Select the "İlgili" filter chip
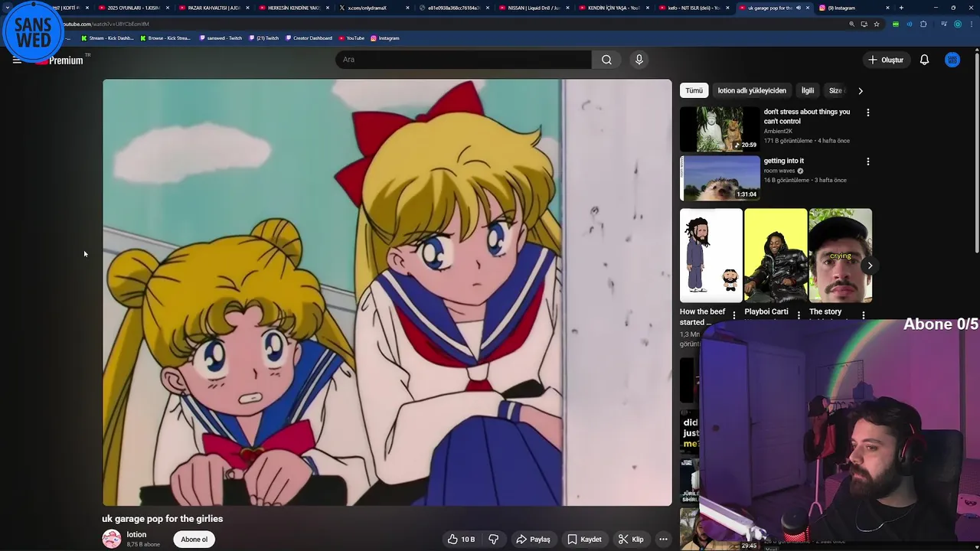The width and height of the screenshot is (980, 551). click(x=808, y=90)
